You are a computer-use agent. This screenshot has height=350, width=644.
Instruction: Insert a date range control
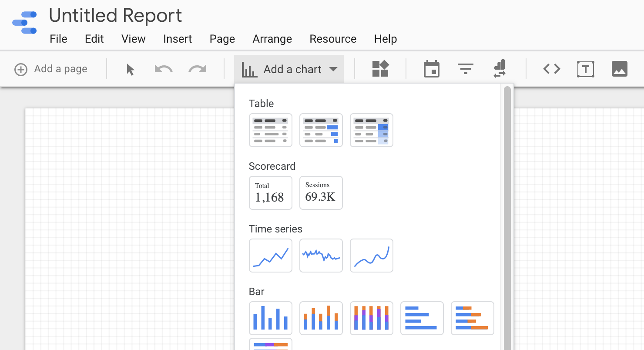(x=432, y=69)
